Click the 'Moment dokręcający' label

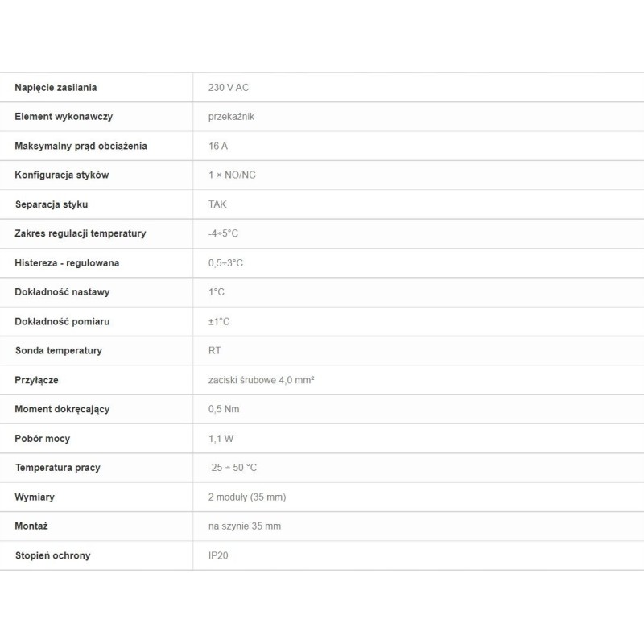click(62, 409)
